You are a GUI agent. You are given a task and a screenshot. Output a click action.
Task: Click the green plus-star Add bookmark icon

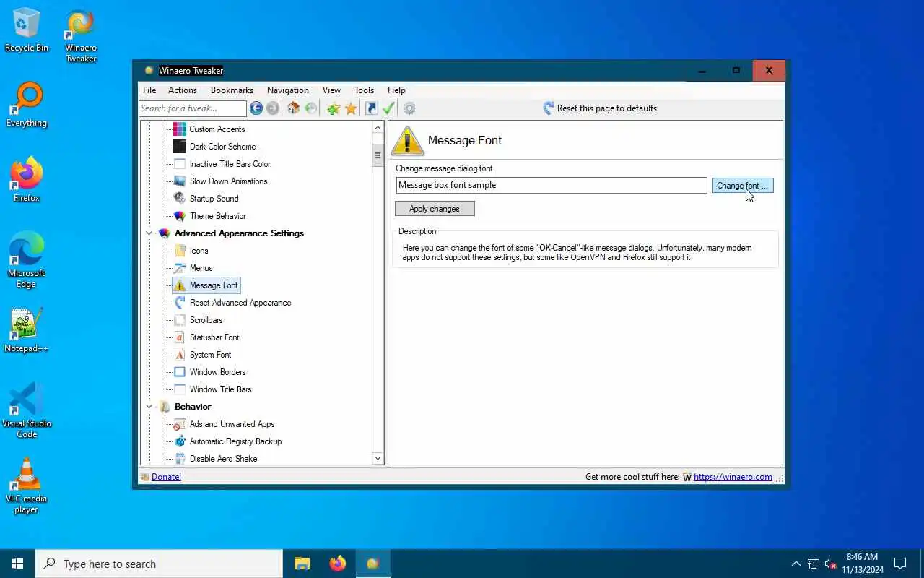tap(333, 108)
